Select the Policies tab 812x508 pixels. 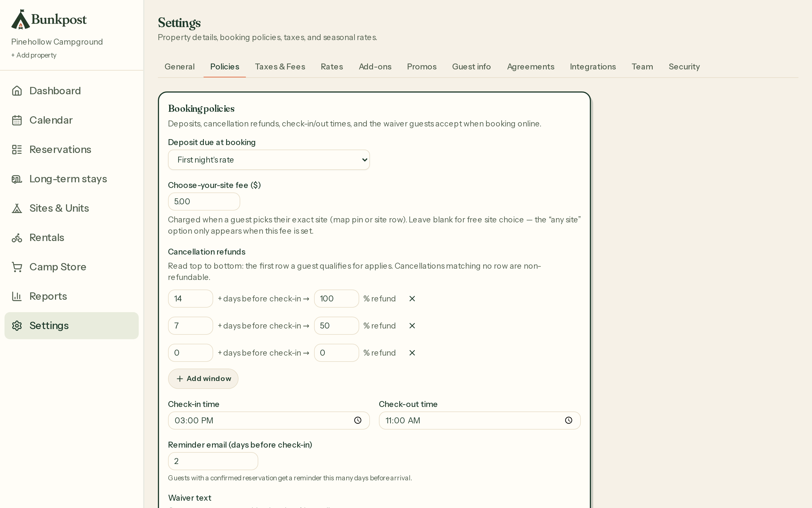pos(224,67)
